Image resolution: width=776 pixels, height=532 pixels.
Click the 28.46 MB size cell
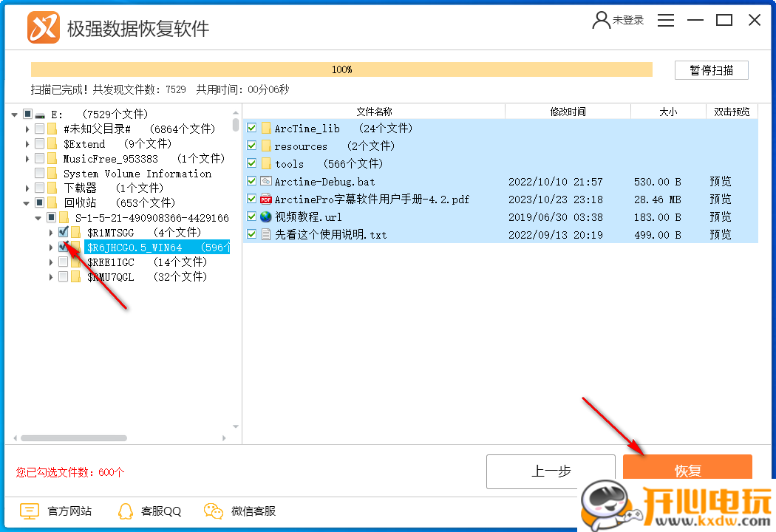click(657, 199)
